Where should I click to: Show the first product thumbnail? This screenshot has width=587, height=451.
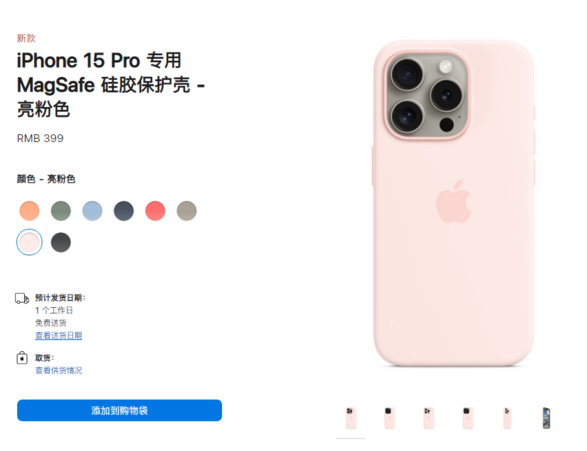point(351,418)
